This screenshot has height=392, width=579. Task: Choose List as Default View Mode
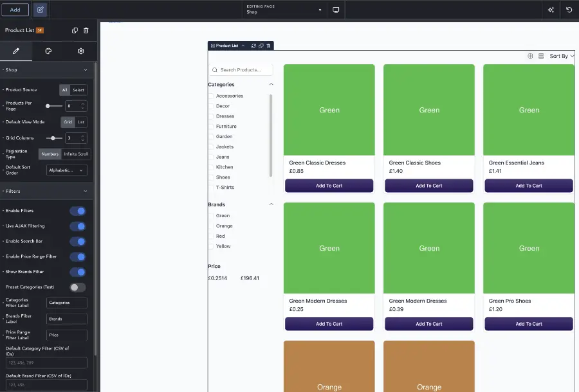81,122
